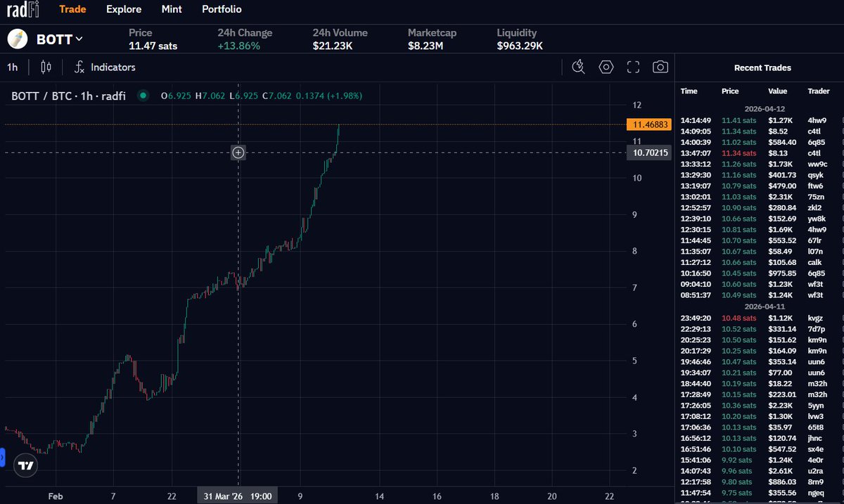Click the TradingView logo on chart
The height and width of the screenshot is (504, 844).
[x=27, y=466]
